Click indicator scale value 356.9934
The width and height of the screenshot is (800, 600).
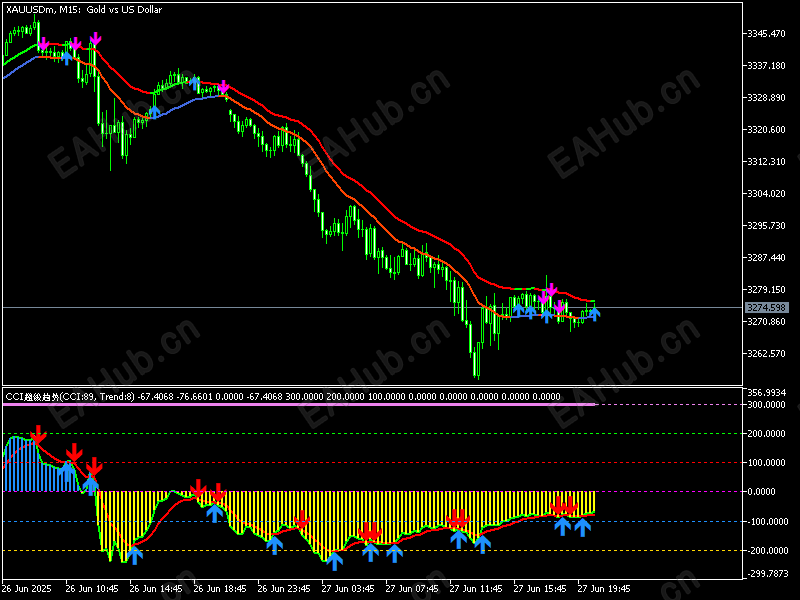[766, 392]
